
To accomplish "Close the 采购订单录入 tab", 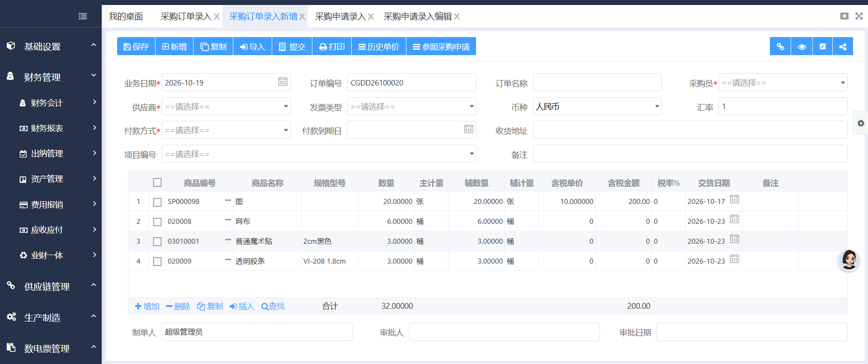I will [x=217, y=17].
